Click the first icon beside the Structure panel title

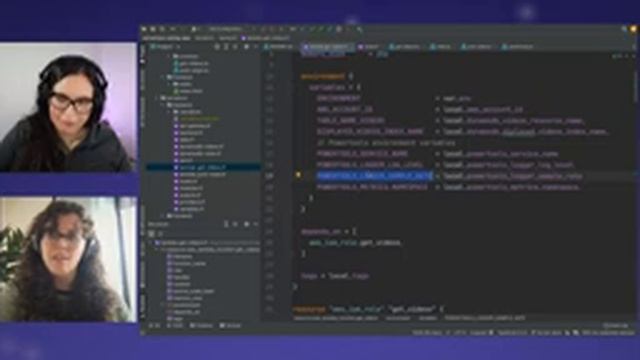pyautogui.click(x=226, y=224)
